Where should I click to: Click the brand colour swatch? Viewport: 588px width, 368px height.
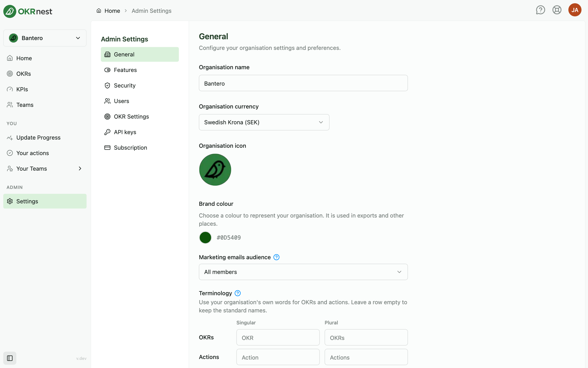[205, 237]
